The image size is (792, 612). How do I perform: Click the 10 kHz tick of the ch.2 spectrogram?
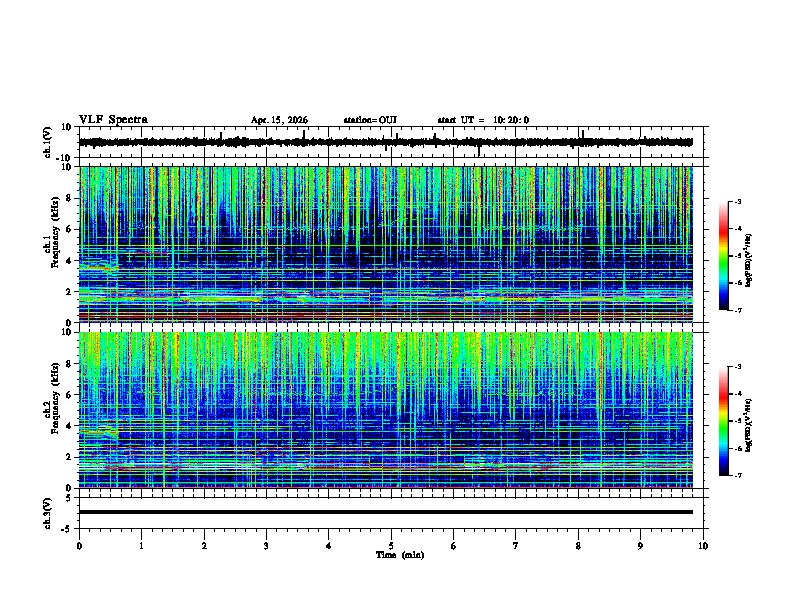(68, 332)
